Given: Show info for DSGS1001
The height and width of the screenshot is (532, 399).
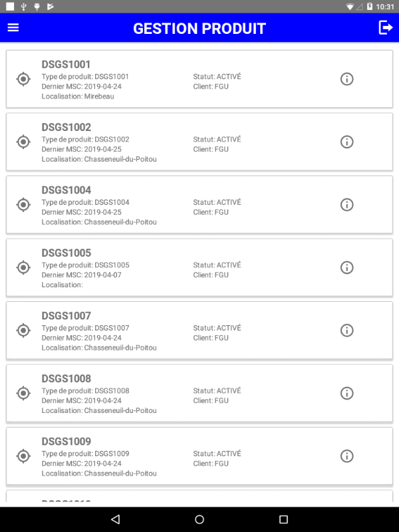Looking at the screenshot, I should (346, 79).
